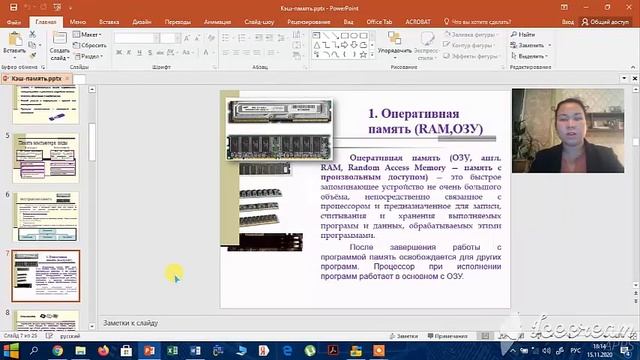
Task: Open the Aa change case dropdown
Action: pos(187,52)
